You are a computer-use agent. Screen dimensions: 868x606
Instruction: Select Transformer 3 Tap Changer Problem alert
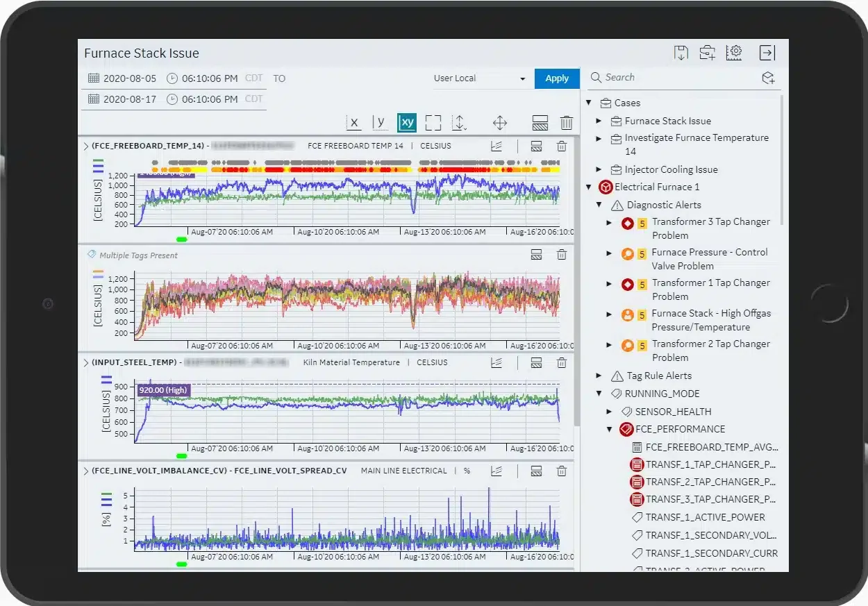711,228
